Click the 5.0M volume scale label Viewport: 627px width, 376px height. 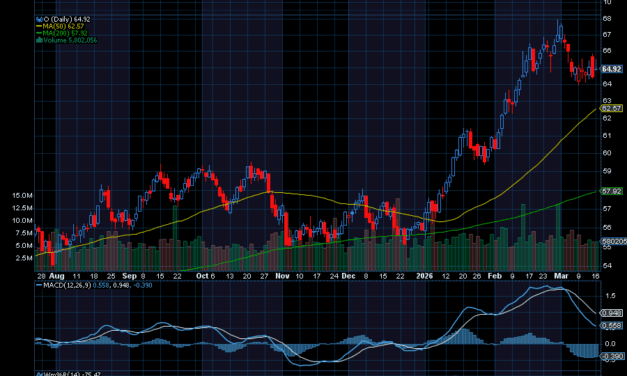click(24, 246)
